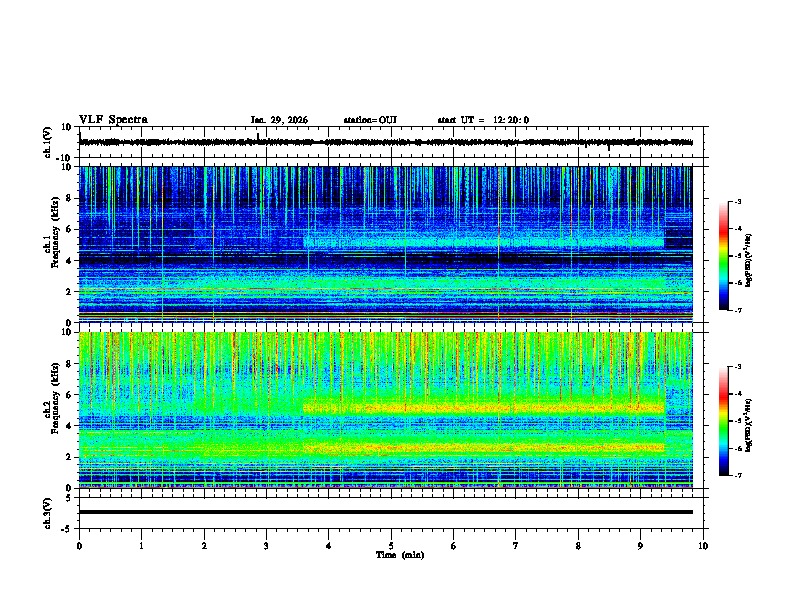Click the ch.2 spectrogram color scale bar
Viewport: 792px width, 612px height.
tap(724, 421)
